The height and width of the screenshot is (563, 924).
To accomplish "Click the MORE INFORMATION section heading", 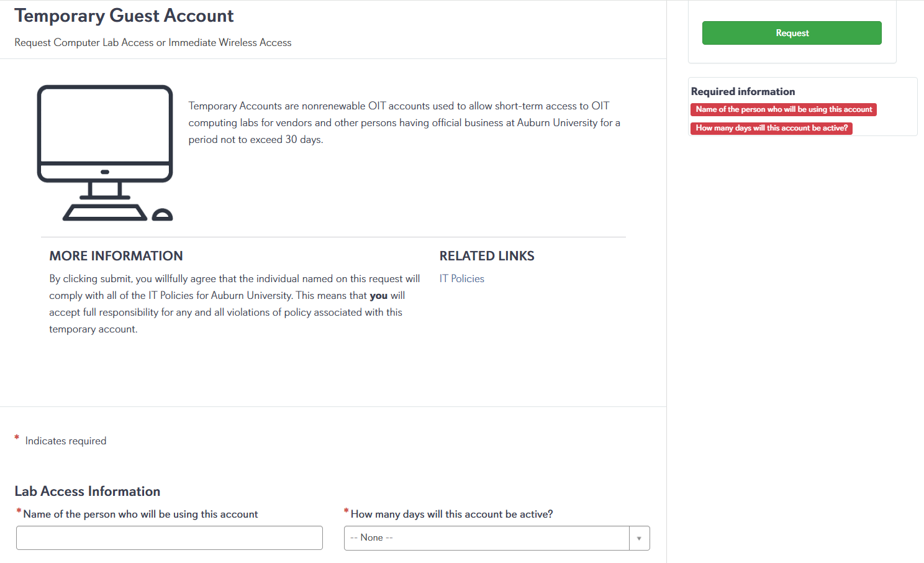I will coord(115,255).
